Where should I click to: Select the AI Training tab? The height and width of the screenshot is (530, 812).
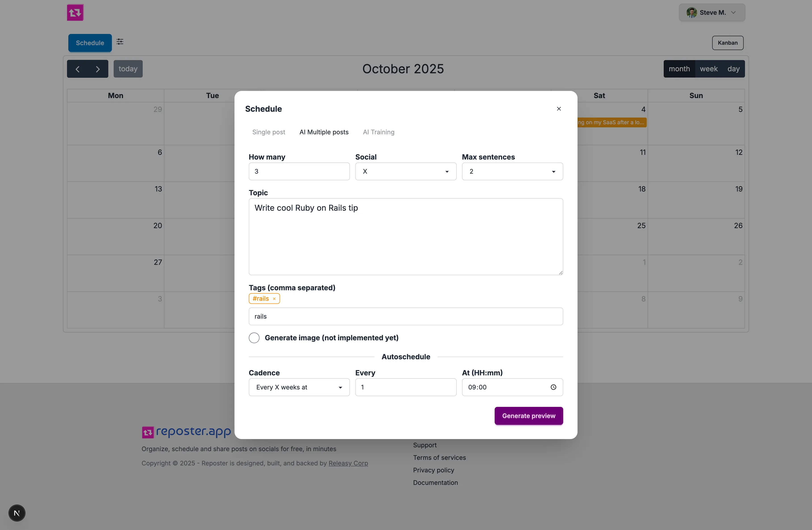point(378,132)
